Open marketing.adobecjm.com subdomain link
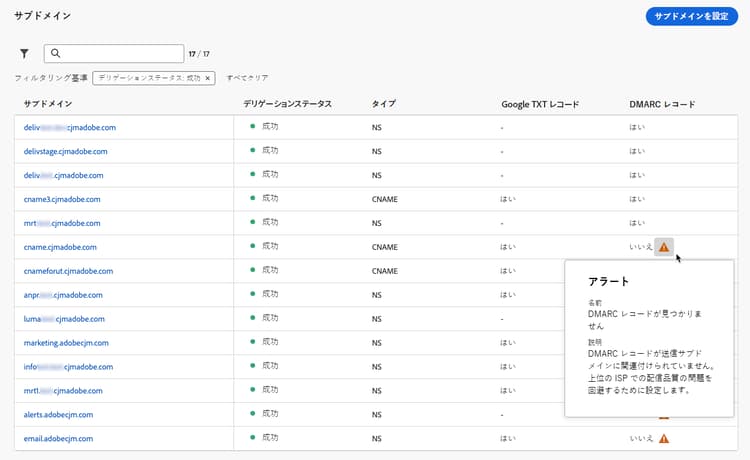The image size is (750, 460). click(66, 343)
